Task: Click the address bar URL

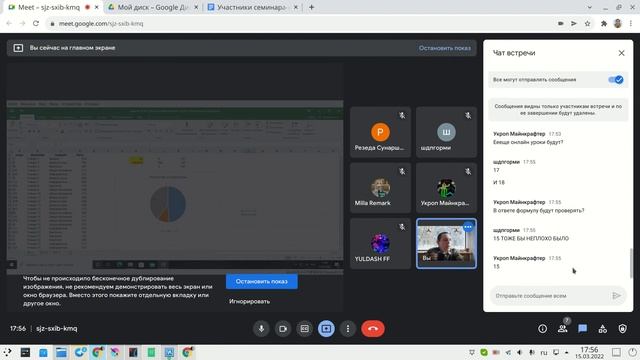Action: [x=101, y=23]
